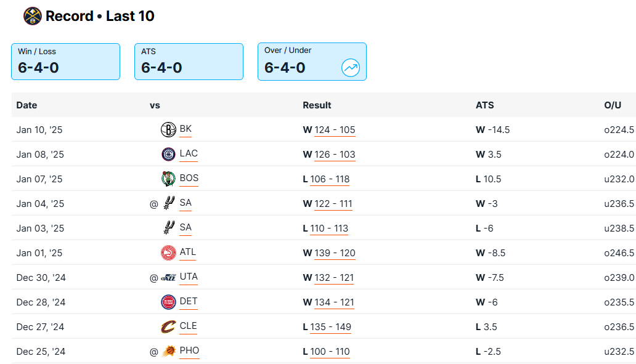Click the Denver Nuggets logo in the header
The image size is (636, 364).
tap(32, 16)
